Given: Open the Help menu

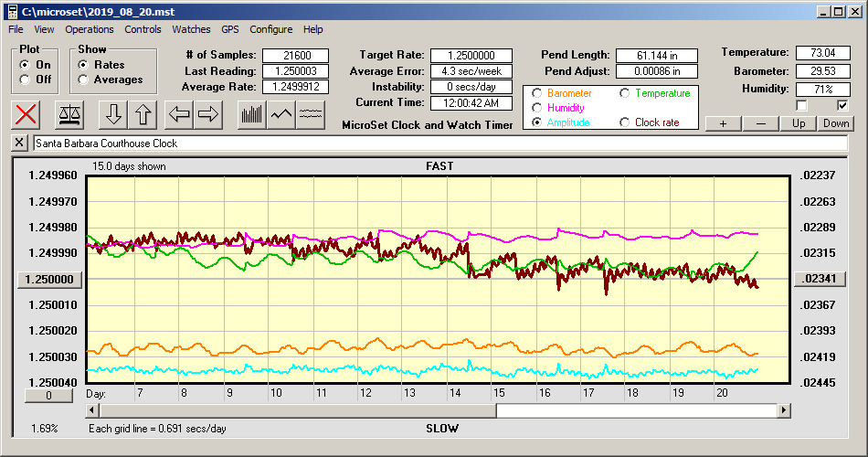Looking at the screenshot, I should [312, 29].
